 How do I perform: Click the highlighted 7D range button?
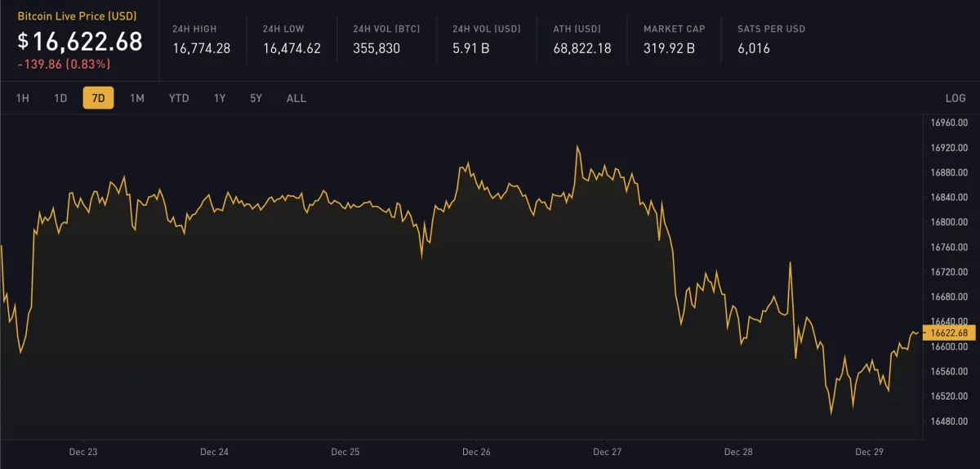click(98, 98)
